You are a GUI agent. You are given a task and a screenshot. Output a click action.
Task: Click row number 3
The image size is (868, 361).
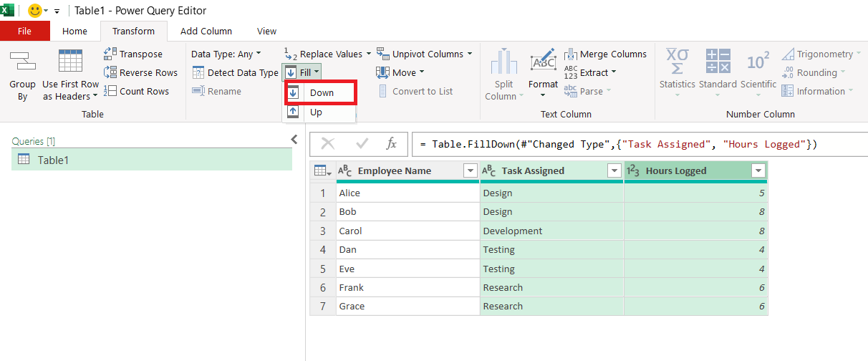[323, 231]
